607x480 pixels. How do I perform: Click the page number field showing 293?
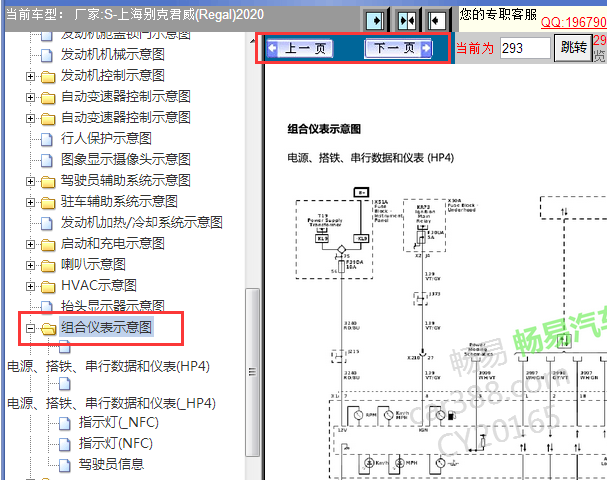(525, 48)
